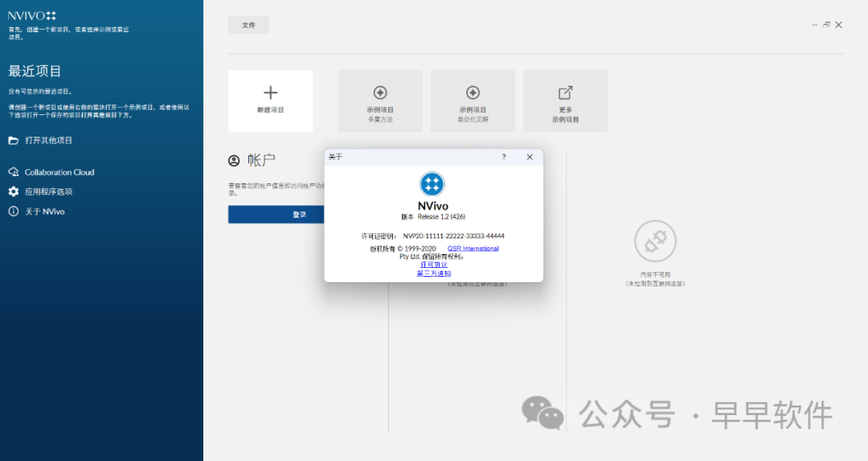This screenshot has width=868, height=461.
Task: Click the gear icon for 应用程序选项
Action: point(13,191)
